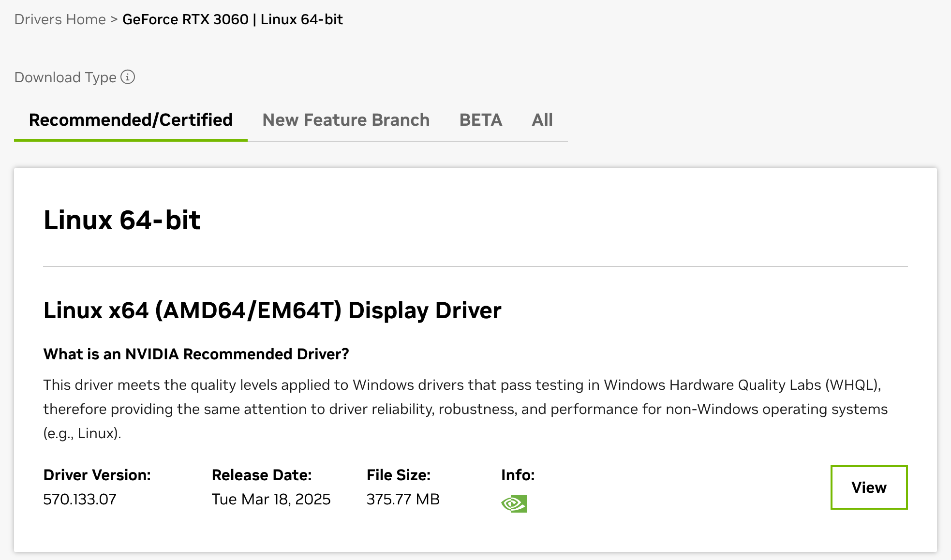Show the All drivers tab
This screenshot has width=951, height=560.
pos(542,120)
